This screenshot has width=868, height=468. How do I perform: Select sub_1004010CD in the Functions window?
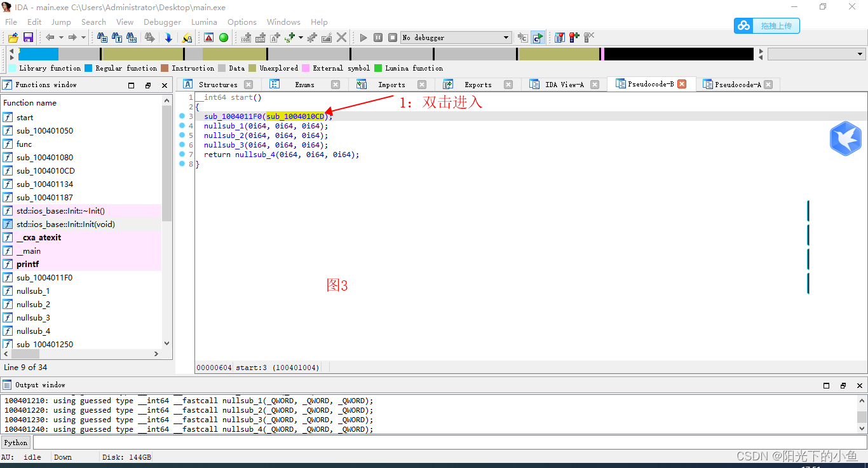point(48,170)
